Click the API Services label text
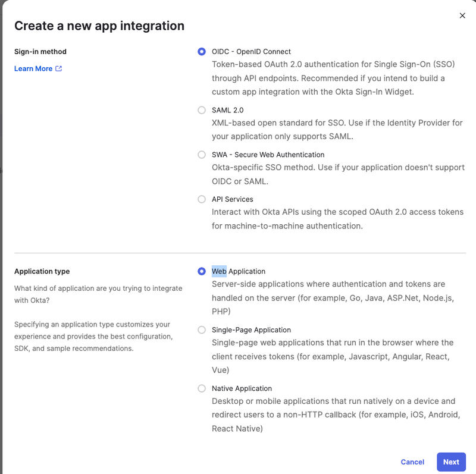Image resolution: width=476 pixels, height=474 pixels. tap(233, 199)
